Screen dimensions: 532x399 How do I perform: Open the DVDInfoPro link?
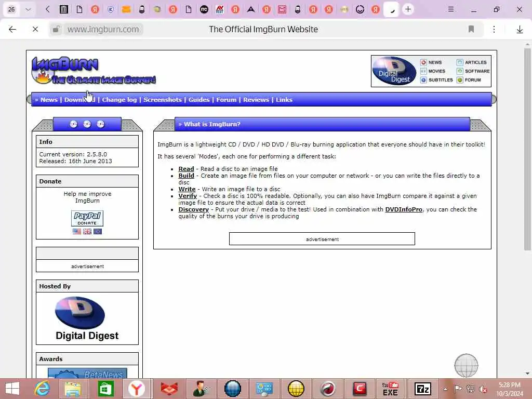pyautogui.click(x=404, y=209)
